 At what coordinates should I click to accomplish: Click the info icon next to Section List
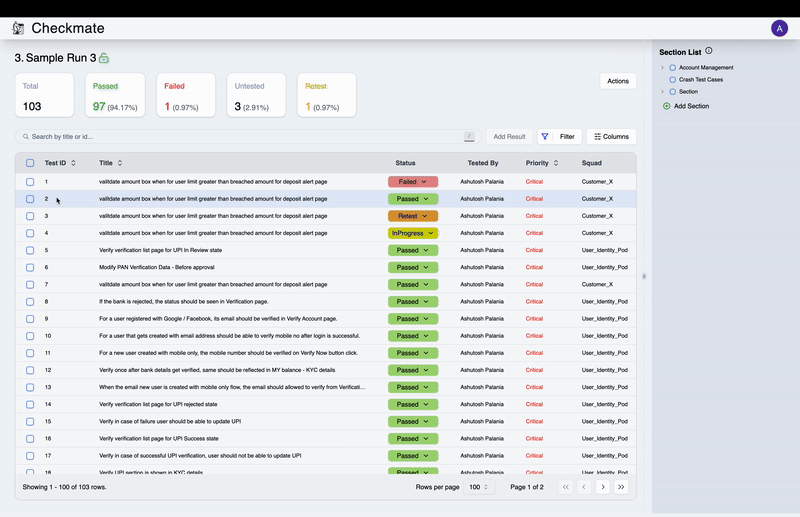(x=709, y=51)
